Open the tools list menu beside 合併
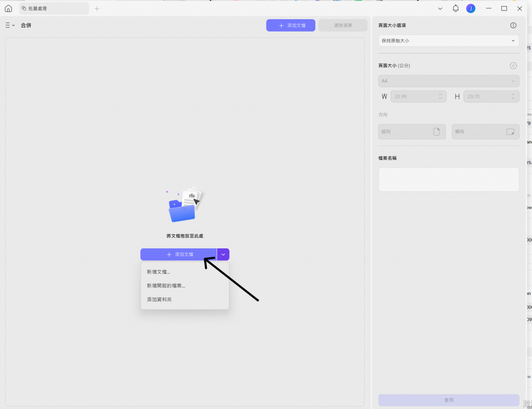The width and height of the screenshot is (532, 409). pyautogui.click(x=10, y=25)
